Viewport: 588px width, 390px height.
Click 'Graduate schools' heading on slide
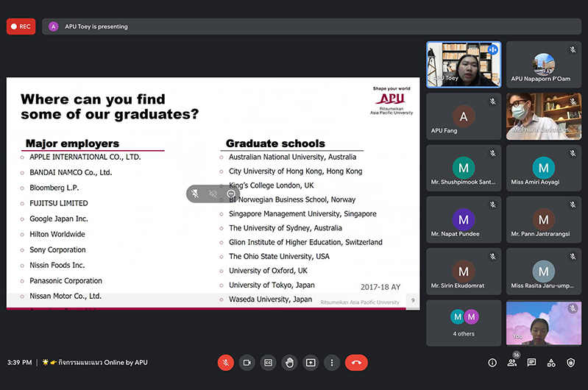coord(275,143)
